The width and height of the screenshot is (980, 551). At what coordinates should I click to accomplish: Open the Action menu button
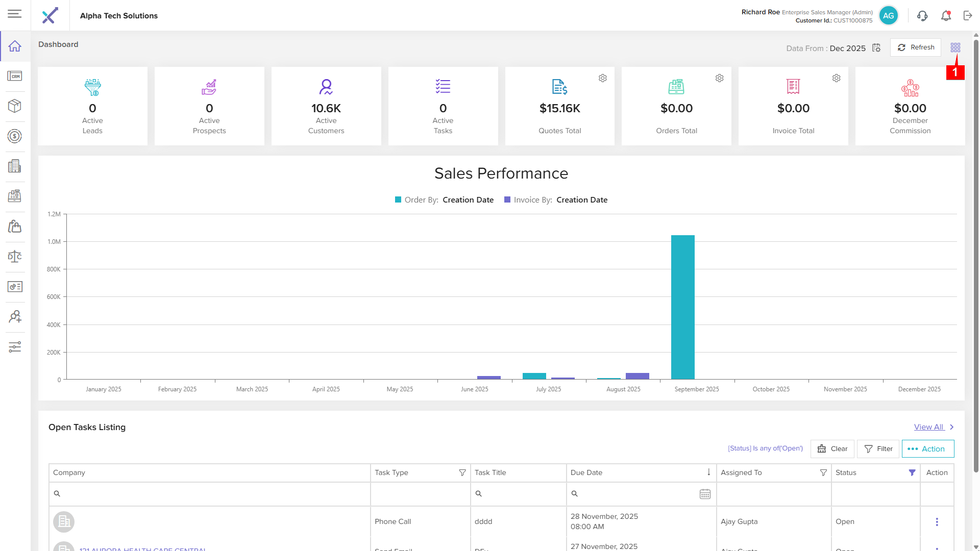click(927, 449)
